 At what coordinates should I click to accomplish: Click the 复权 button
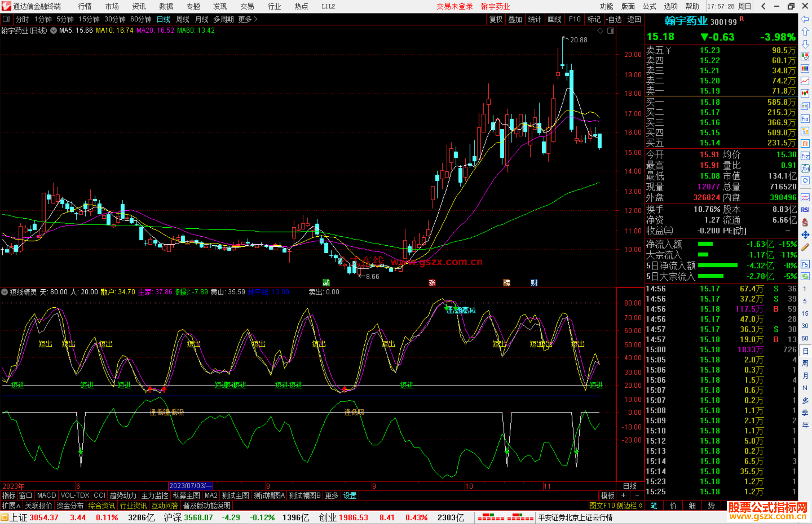[495, 19]
